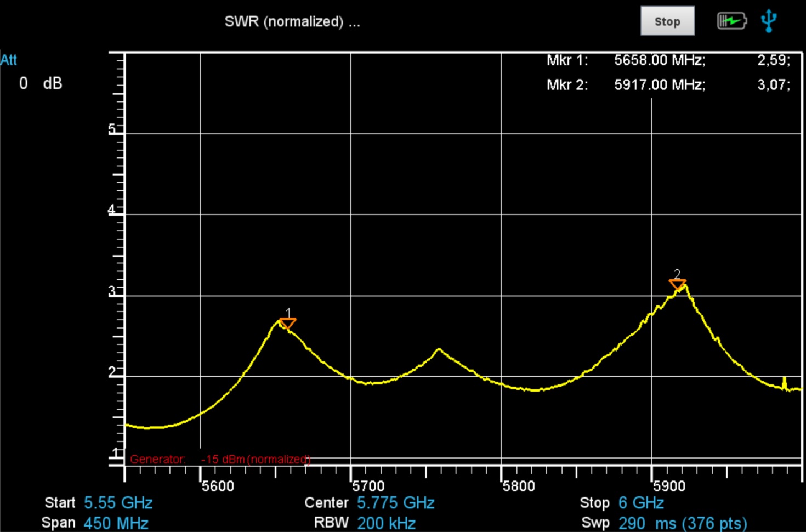806x532 pixels.
Task: Adjust the RBW value 200 kHz
Action: [386, 523]
